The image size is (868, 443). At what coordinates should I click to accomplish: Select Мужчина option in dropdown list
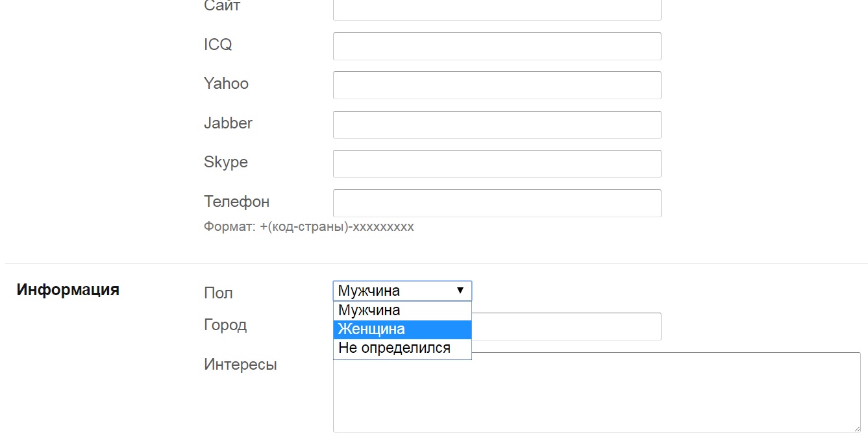pos(403,310)
